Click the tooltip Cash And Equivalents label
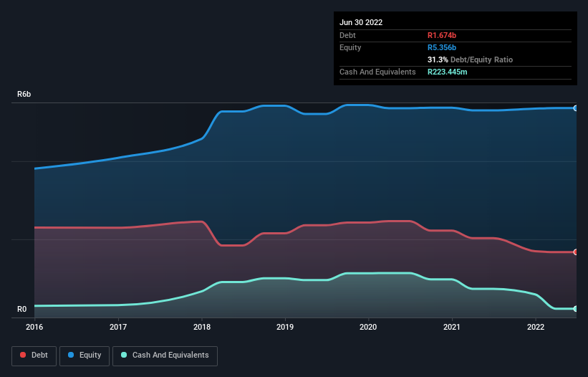Image resolution: width=588 pixels, height=377 pixels. click(377, 72)
